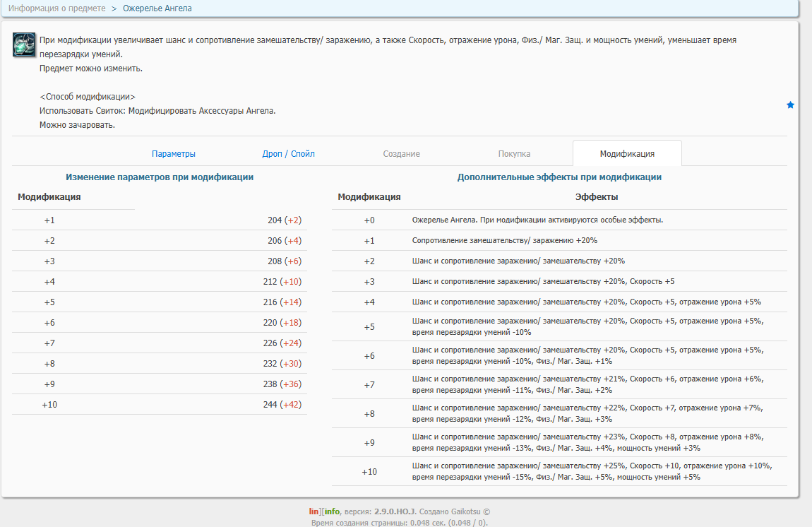Click the Сопротивление замешательству/ заражению +20% effect text
This screenshot has height=527, width=812.
(x=505, y=241)
